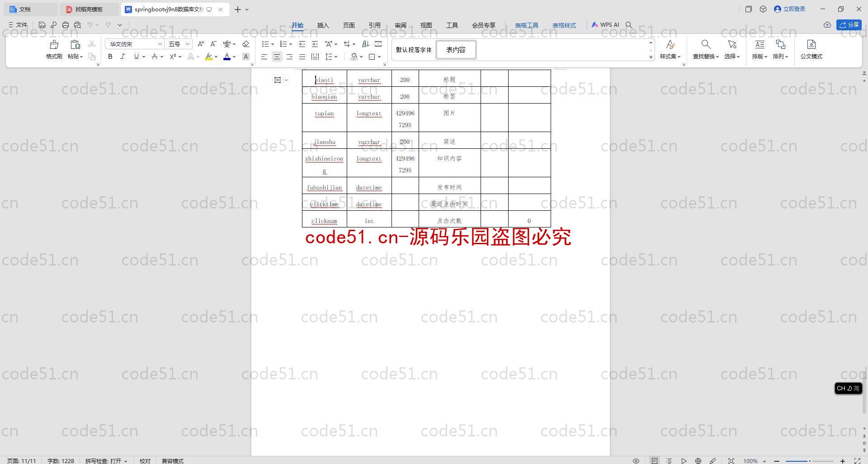Open the zoom percentage dropdown
The width and height of the screenshot is (868, 464).
(x=764, y=461)
